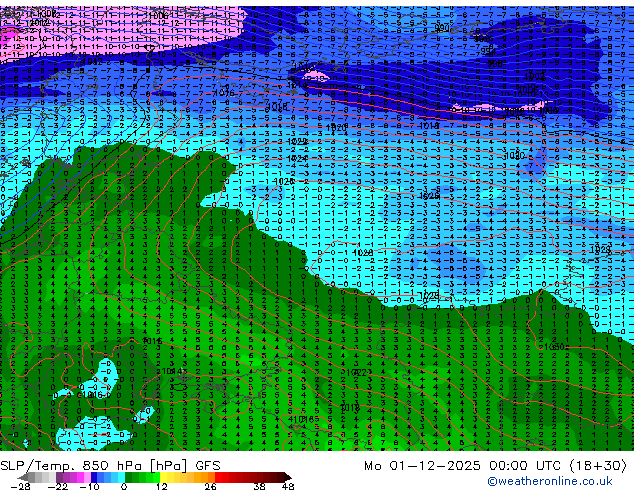Click the "-22" legend scale label
Viewport: 634px width, 490px height.
coord(57,486)
